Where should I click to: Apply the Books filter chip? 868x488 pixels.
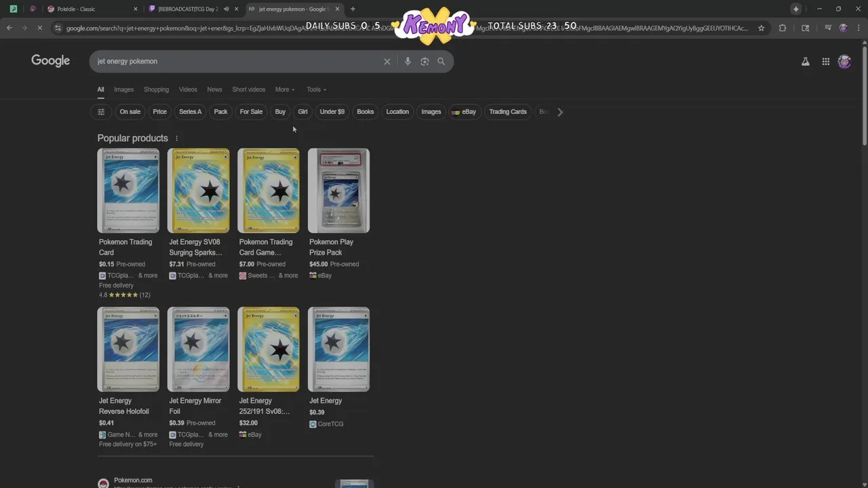pyautogui.click(x=366, y=112)
